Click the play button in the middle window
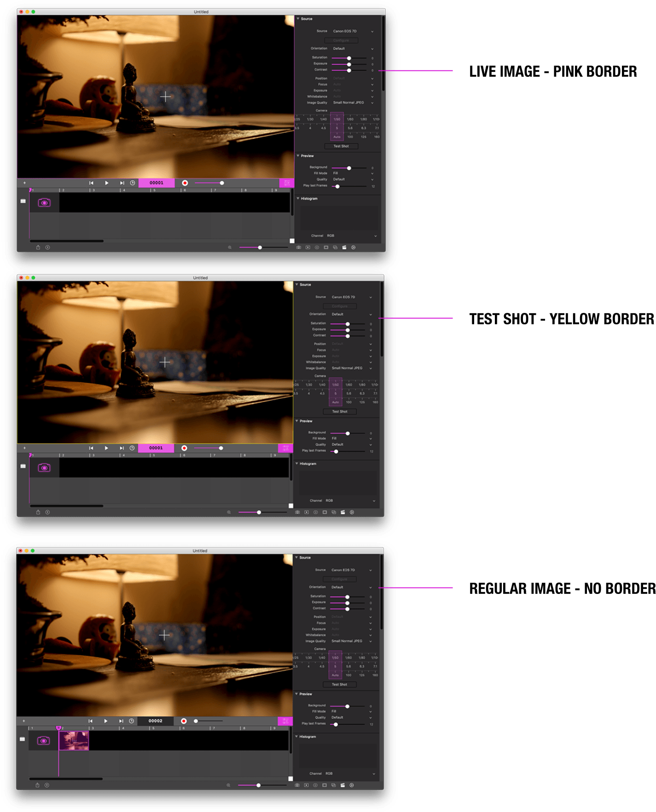Screen dimensions: 656x812 (106, 448)
